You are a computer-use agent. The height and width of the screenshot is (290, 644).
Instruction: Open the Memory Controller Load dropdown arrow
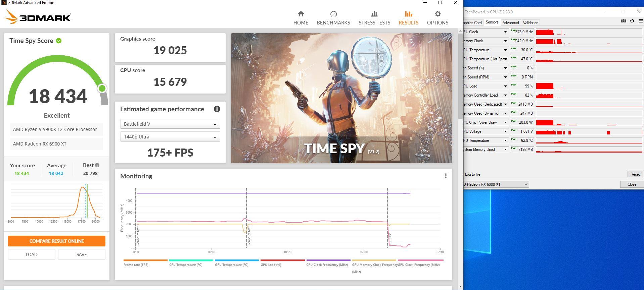pyautogui.click(x=505, y=95)
